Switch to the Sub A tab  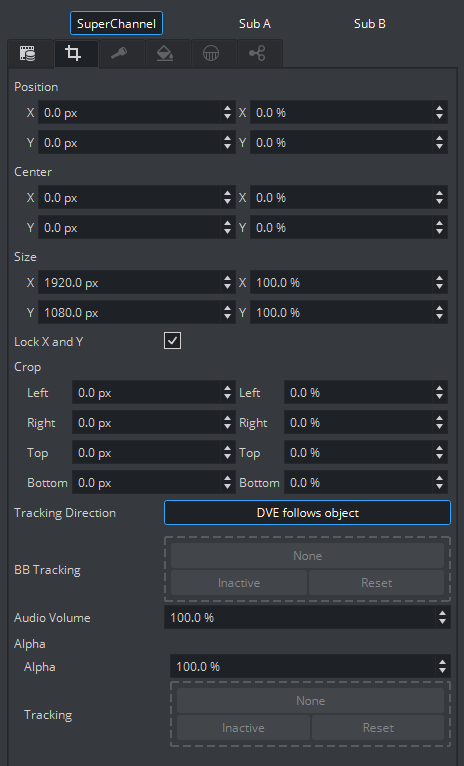coord(254,23)
